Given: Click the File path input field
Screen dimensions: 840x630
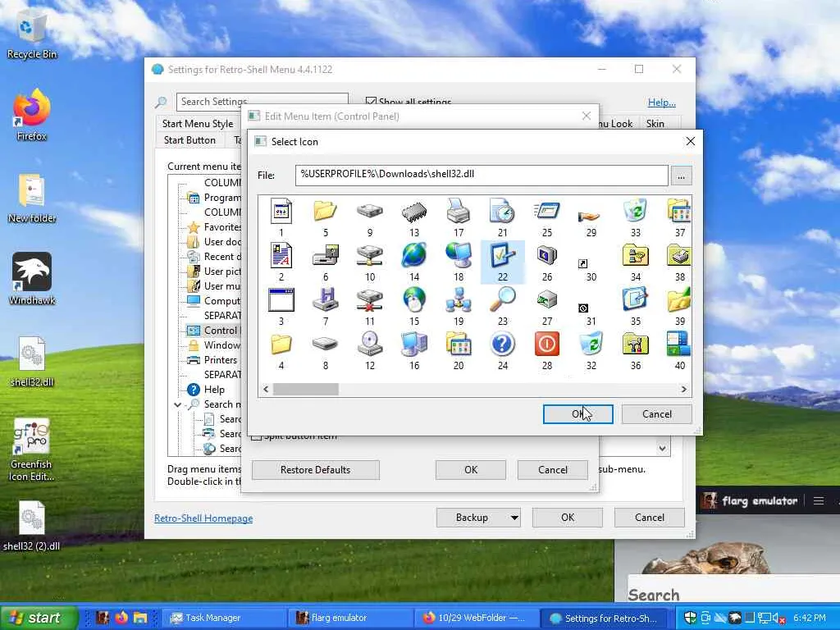Looking at the screenshot, I should [x=481, y=176].
